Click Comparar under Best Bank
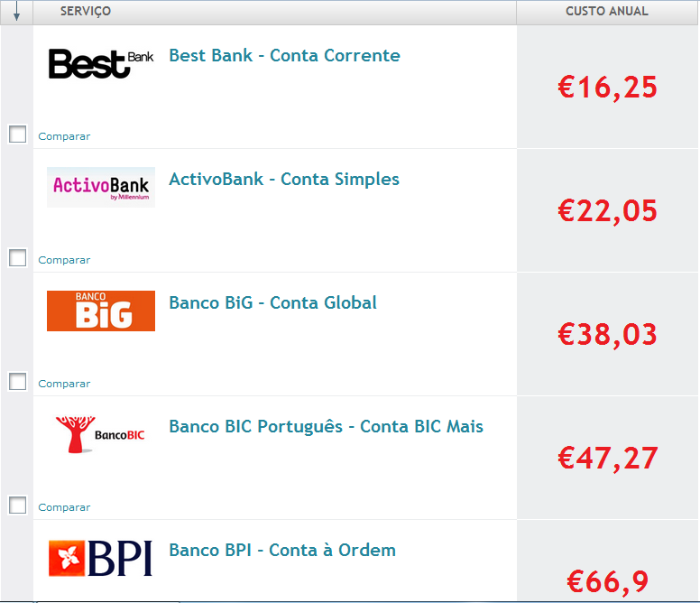The width and height of the screenshot is (700, 603). point(64,136)
